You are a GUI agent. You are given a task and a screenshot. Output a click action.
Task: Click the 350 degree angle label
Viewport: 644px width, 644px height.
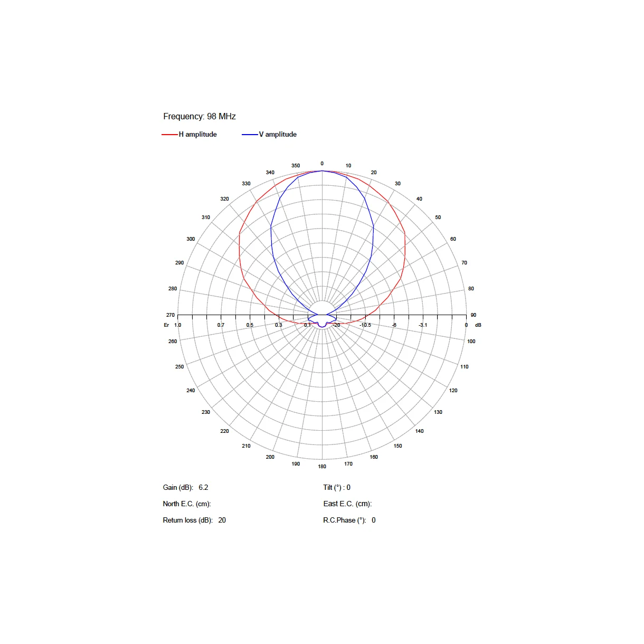296,166
